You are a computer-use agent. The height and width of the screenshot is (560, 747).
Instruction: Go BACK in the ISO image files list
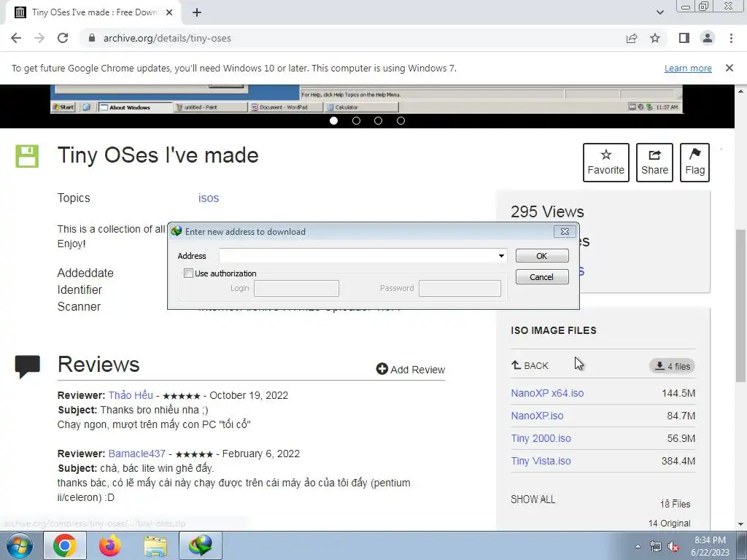[530, 366]
